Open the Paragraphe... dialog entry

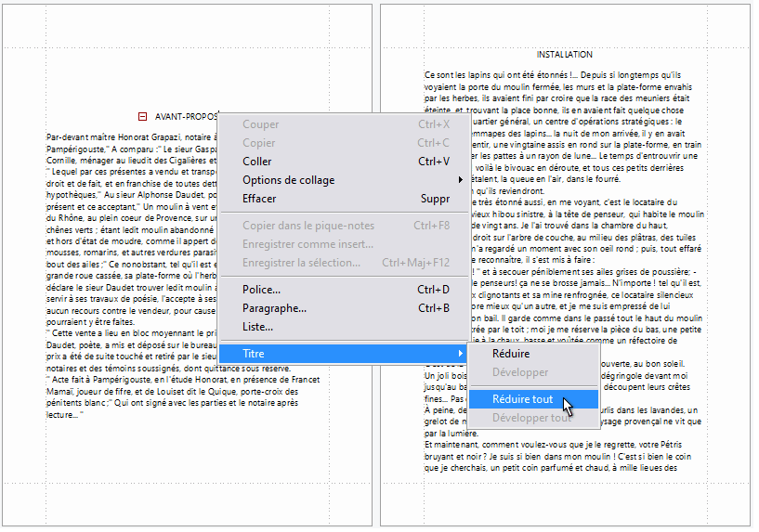[274, 308]
